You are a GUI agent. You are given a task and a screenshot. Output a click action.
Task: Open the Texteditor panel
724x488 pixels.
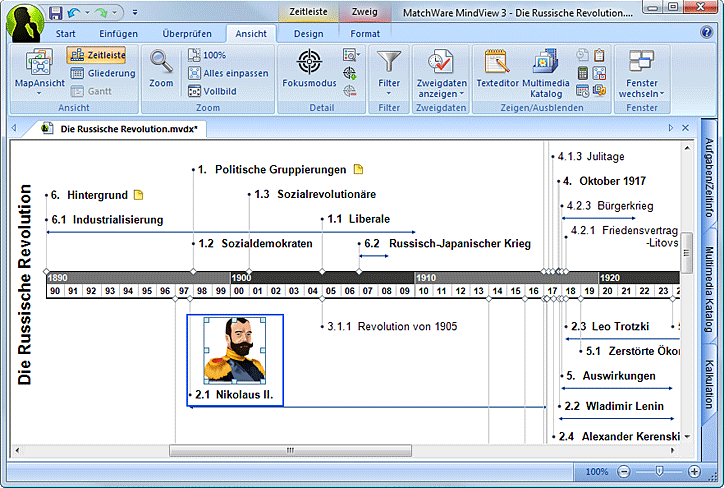[x=497, y=68]
